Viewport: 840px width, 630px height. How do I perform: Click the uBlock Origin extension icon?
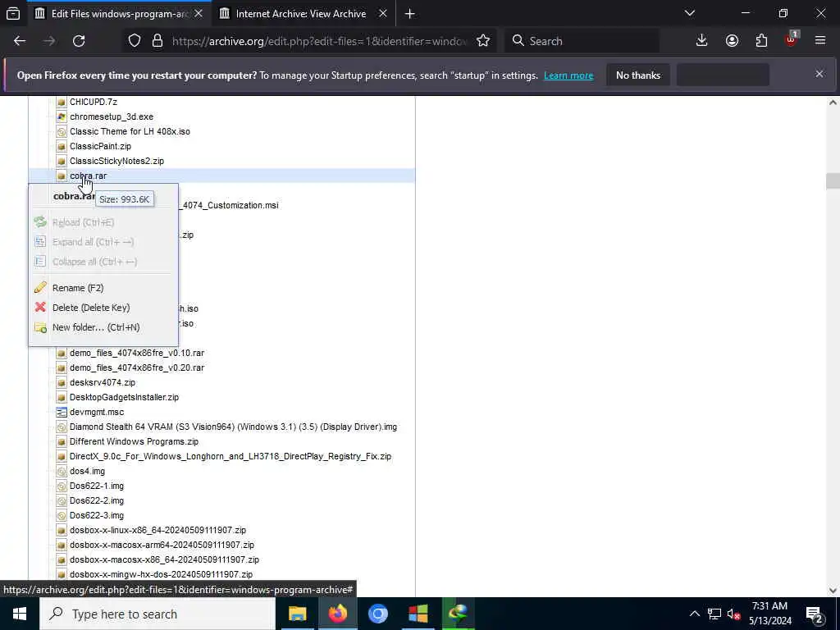click(792, 39)
